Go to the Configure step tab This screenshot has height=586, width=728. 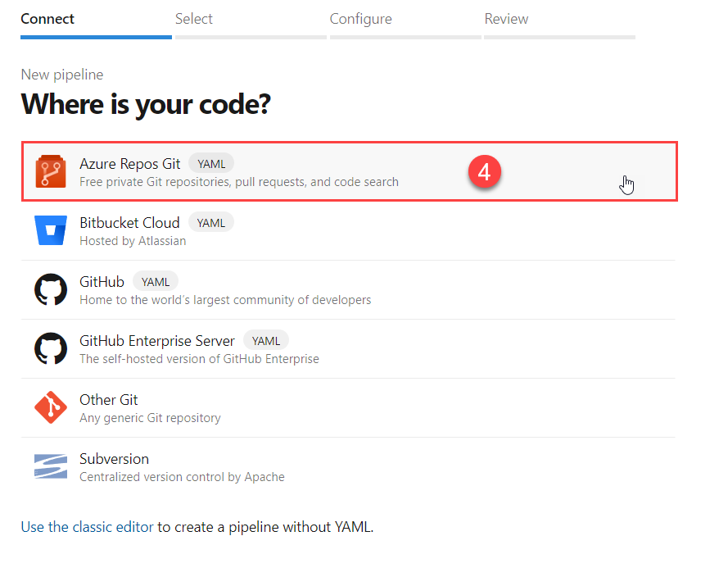pyautogui.click(x=361, y=19)
